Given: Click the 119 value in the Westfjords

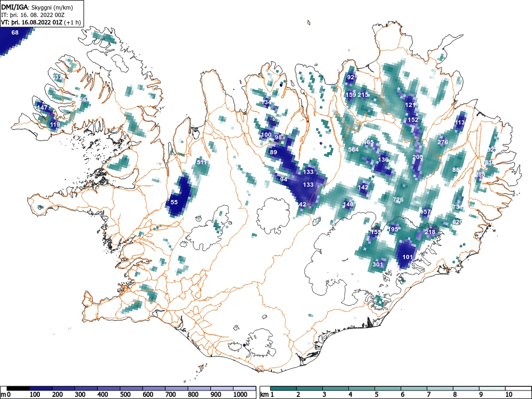Looking at the screenshot, I should pyautogui.click(x=55, y=124).
